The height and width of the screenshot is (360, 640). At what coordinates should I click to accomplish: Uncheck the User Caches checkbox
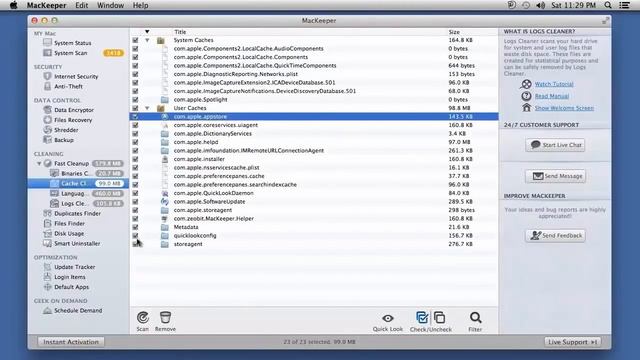click(x=135, y=108)
